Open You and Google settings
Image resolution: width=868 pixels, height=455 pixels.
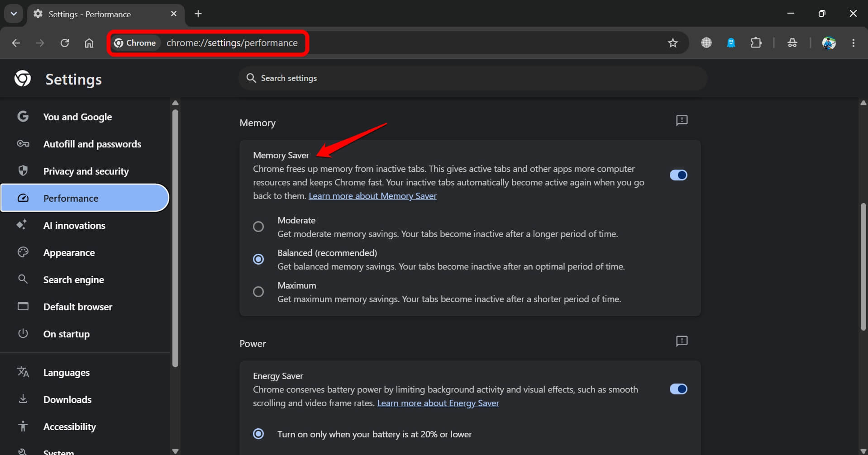[x=85, y=117]
